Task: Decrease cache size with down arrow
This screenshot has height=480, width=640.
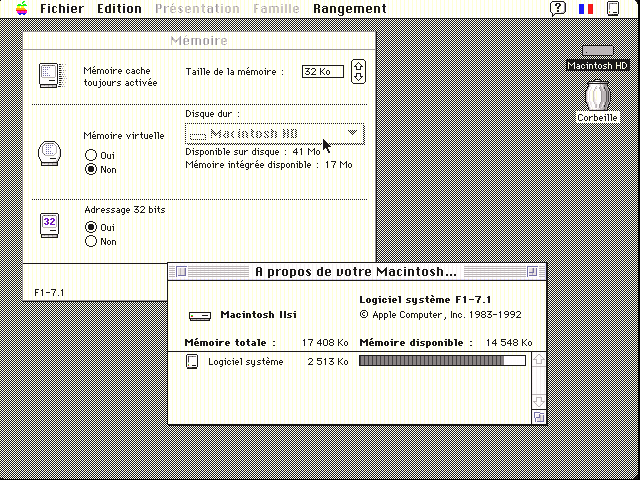Action: tap(358, 77)
